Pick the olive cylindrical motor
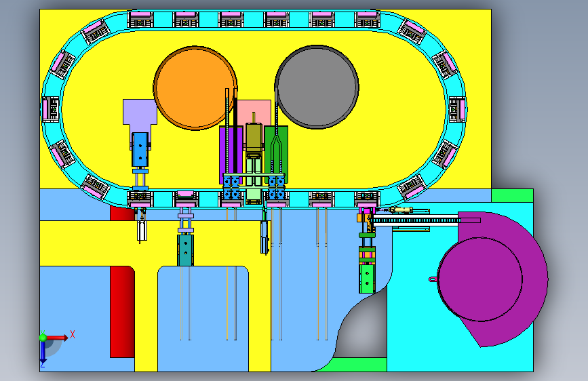 (254, 137)
